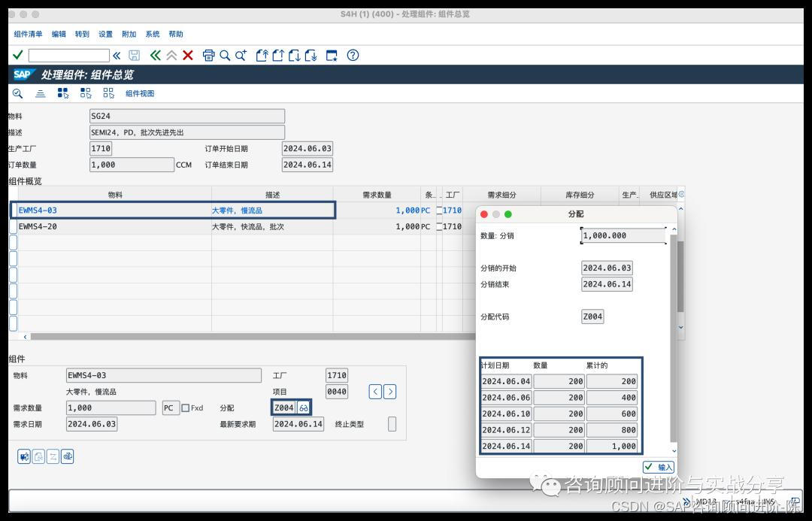Click the 2024.06.10 planned date cell
The height and width of the screenshot is (521, 812).
pos(506,413)
